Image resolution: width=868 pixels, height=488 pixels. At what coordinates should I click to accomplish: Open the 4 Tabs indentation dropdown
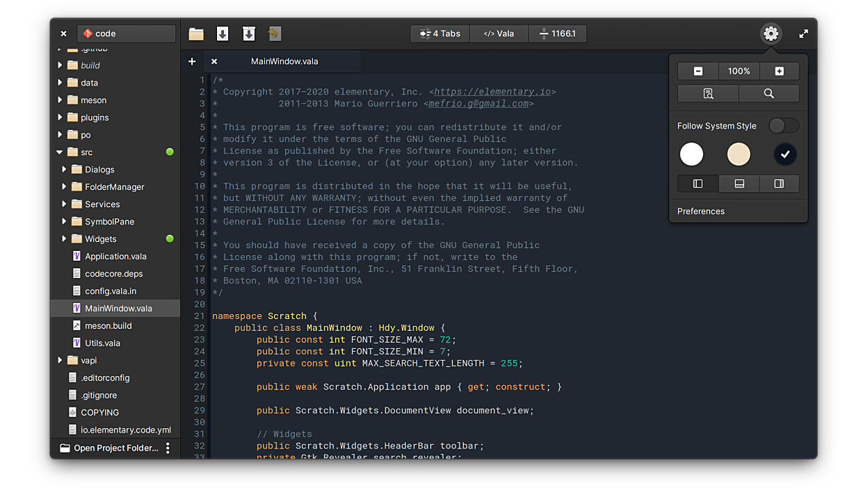coord(440,33)
